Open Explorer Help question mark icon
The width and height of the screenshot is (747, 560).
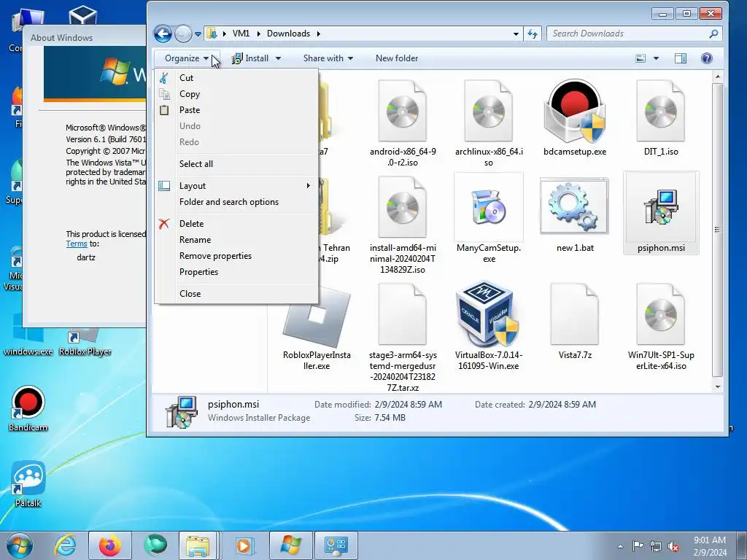[707, 58]
